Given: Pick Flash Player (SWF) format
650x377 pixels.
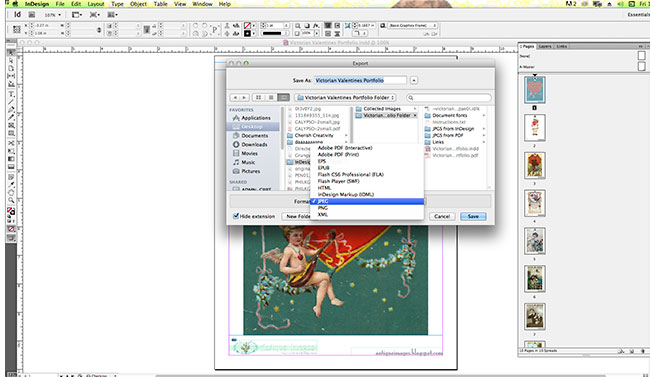Looking at the screenshot, I should click(x=367, y=181).
